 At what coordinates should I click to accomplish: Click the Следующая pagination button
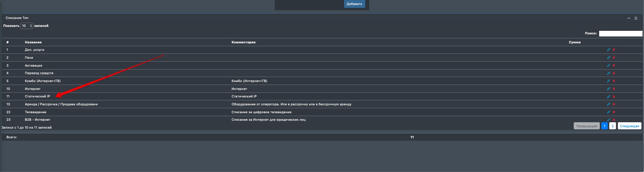pyautogui.click(x=629, y=126)
